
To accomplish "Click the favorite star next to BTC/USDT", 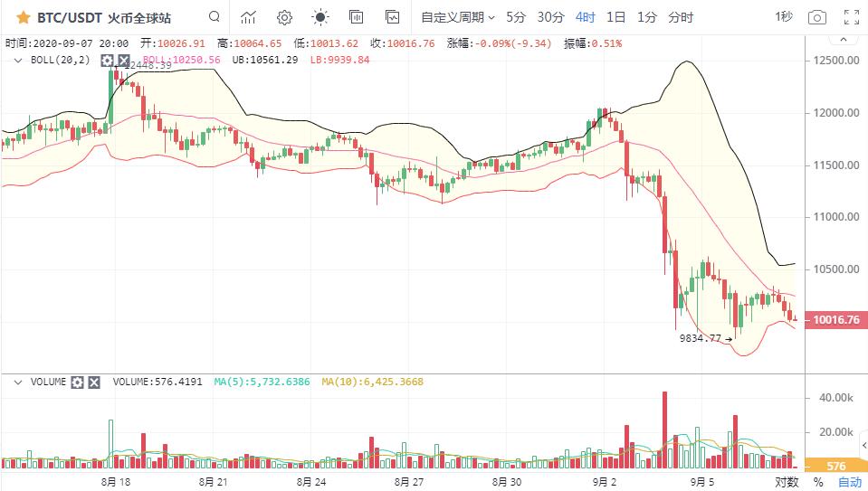I will [24, 17].
